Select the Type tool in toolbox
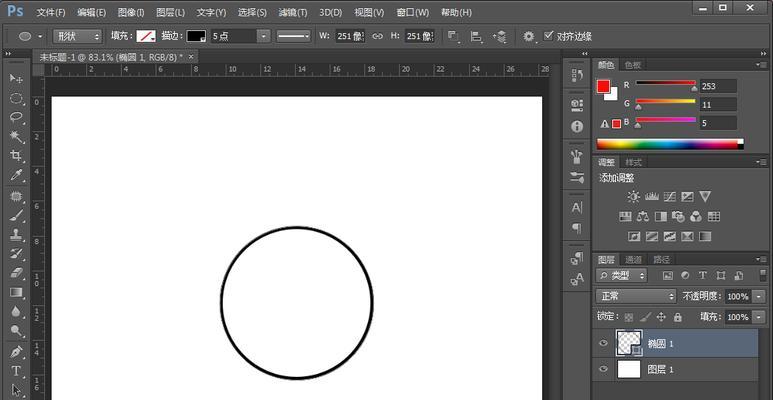 pyautogui.click(x=16, y=371)
